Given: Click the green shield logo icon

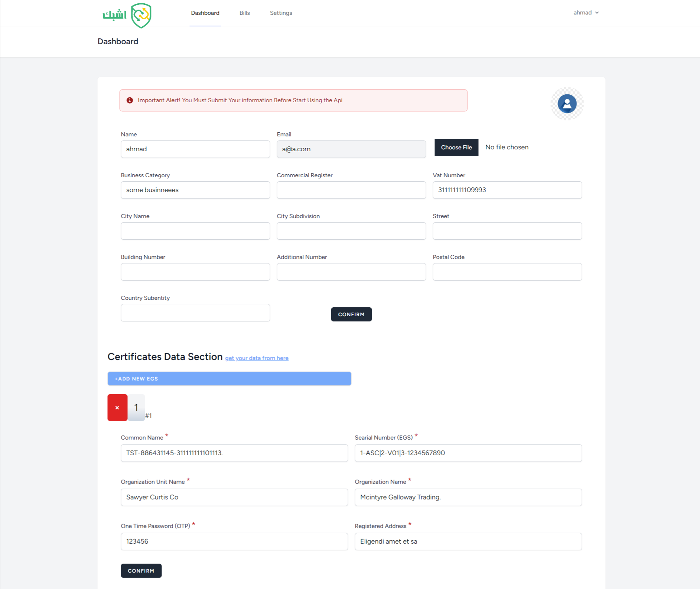Looking at the screenshot, I should (x=141, y=15).
